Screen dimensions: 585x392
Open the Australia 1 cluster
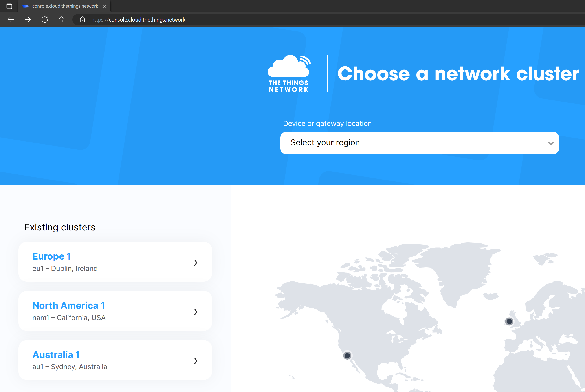[x=116, y=360]
